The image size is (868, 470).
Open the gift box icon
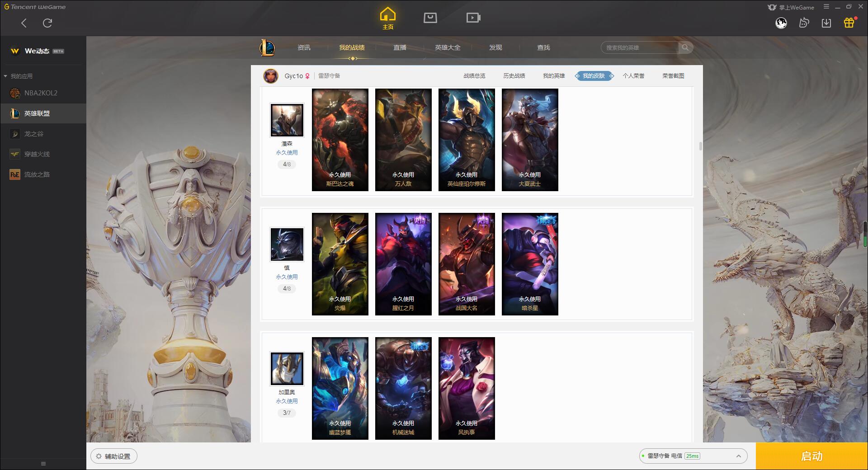click(x=849, y=23)
